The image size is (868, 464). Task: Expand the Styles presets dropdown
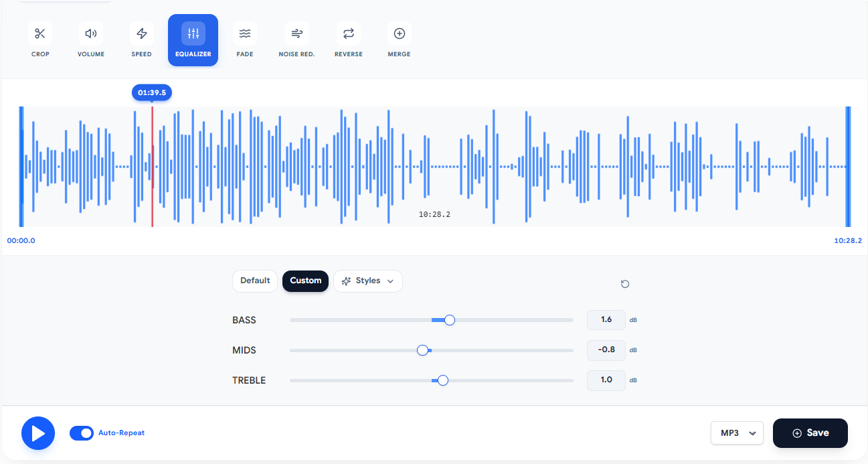(x=368, y=281)
